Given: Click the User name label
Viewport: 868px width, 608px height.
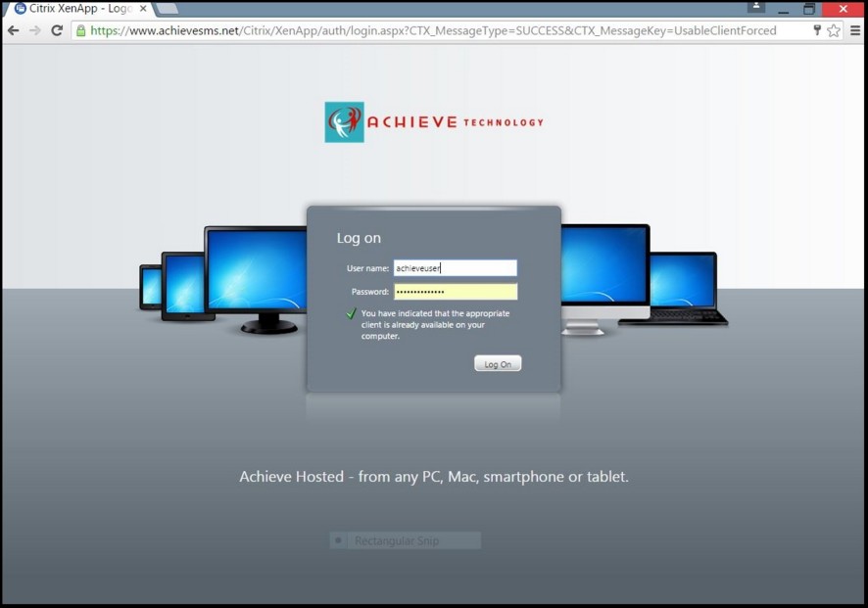Looking at the screenshot, I should click(x=367, y=268).
